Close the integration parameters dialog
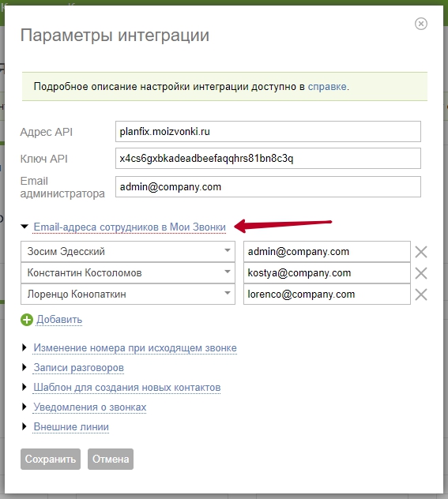 coord(420,24)
